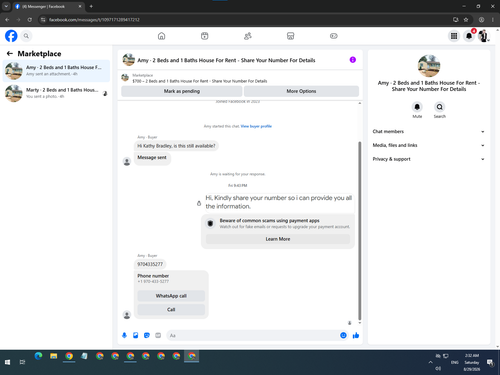The width and height of the screenshot is (500, 375).
Task: Open the account profile picture menu
Action: 483,36
